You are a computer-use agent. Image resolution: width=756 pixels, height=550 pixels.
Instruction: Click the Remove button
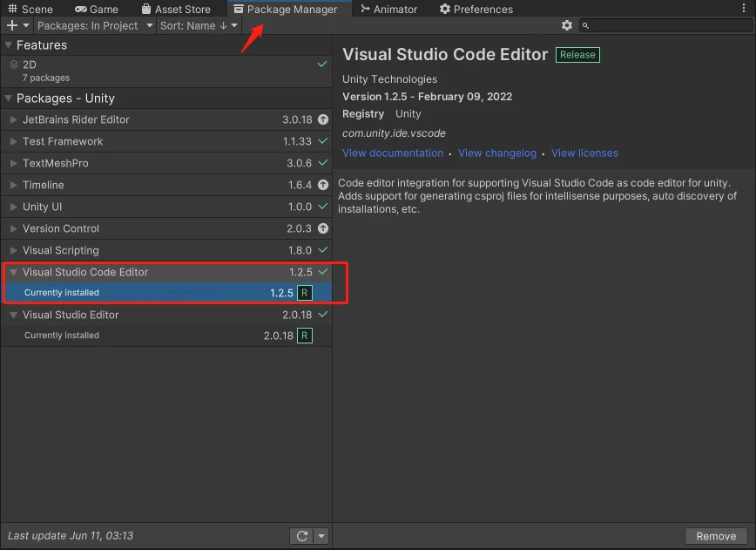tap(716, 536)
